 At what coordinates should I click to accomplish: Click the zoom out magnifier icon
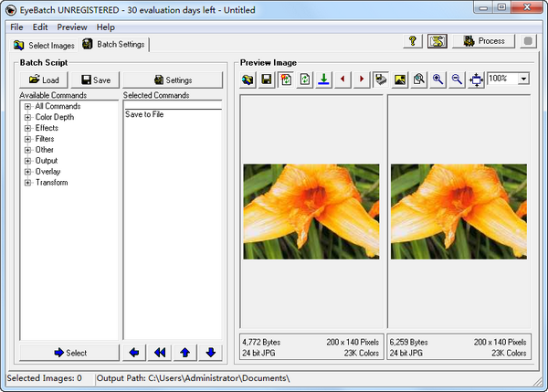(457, 79)
